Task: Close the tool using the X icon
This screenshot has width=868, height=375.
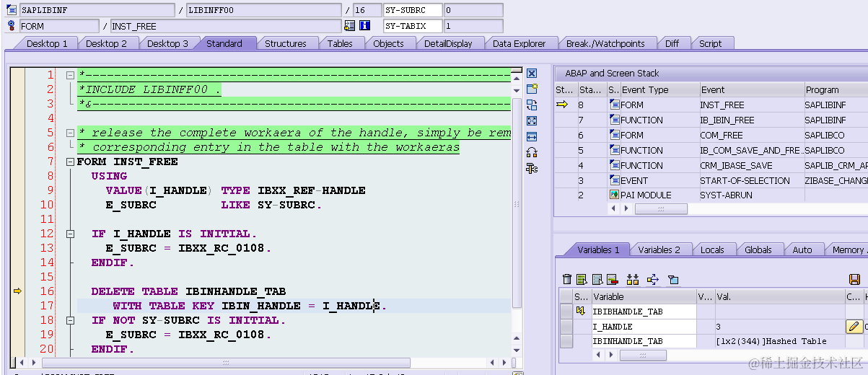Action: pos(532,74)
